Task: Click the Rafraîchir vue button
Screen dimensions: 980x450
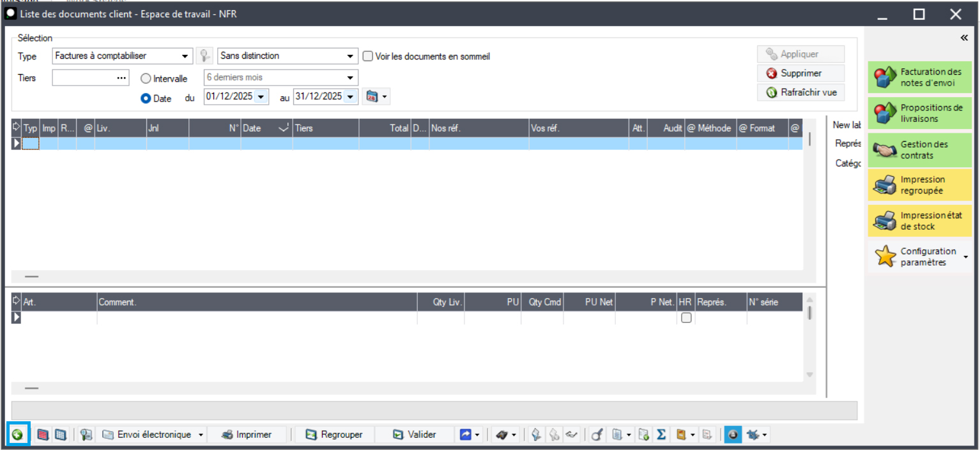Action: coord(801,93)
